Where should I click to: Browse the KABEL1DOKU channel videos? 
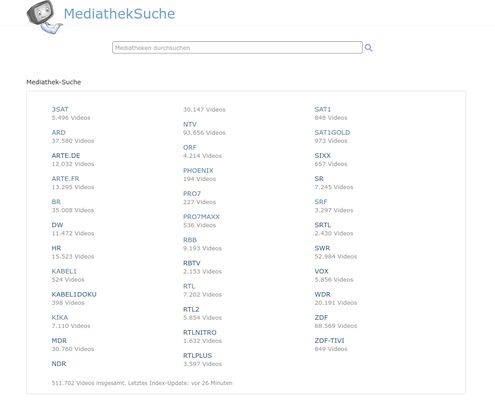(74, 294)
